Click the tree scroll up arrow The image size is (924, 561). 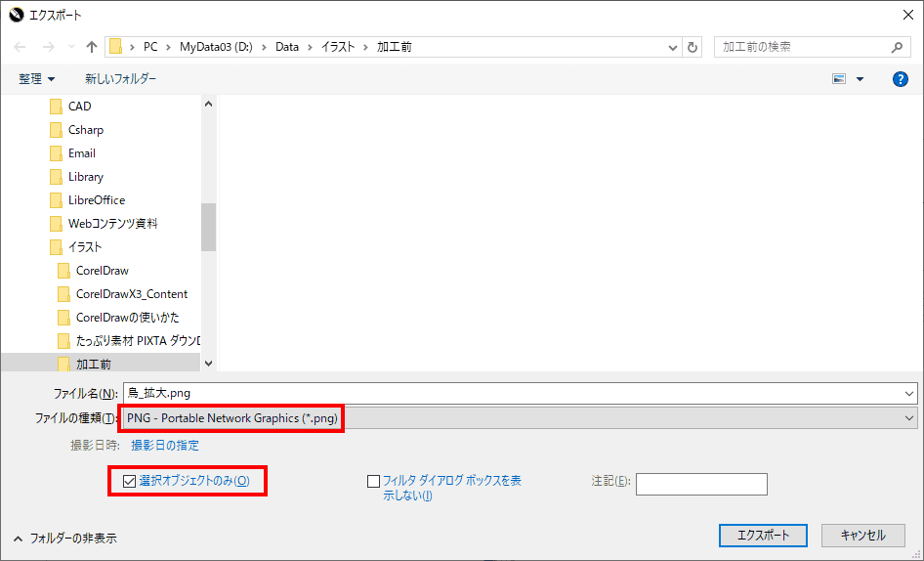coord(209,104)
